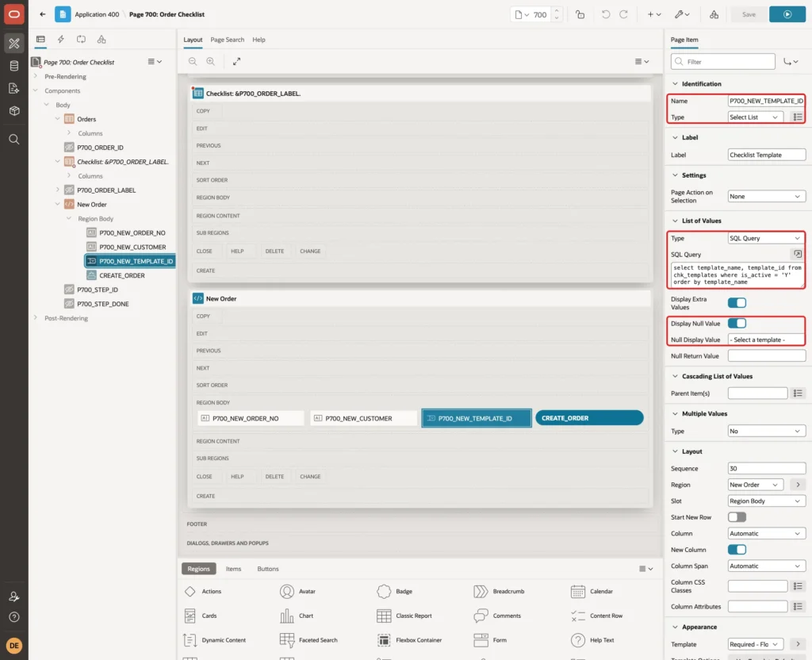Expand the Pre-Rendering tree node
This screenshot has height=660, width=812.
35,76
